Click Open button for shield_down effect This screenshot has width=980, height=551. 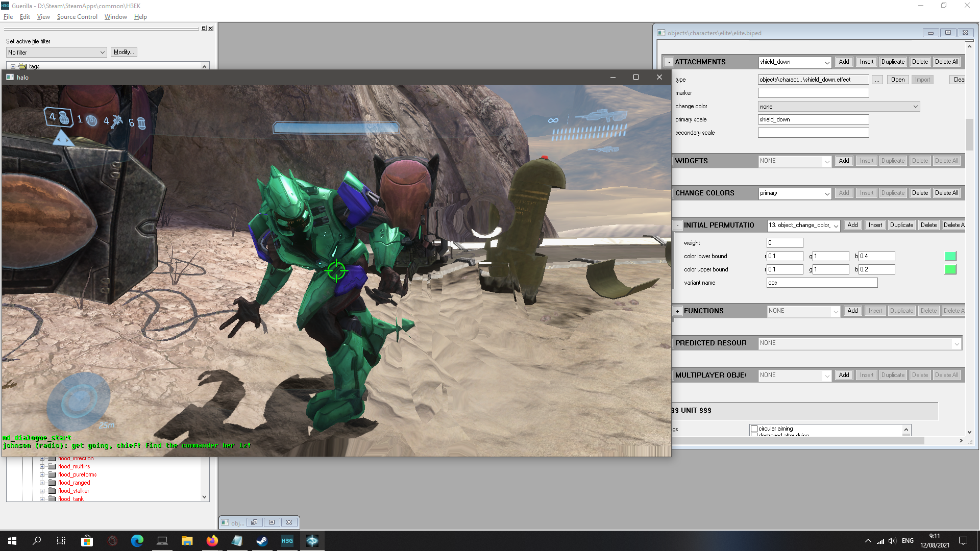[897, 80]
